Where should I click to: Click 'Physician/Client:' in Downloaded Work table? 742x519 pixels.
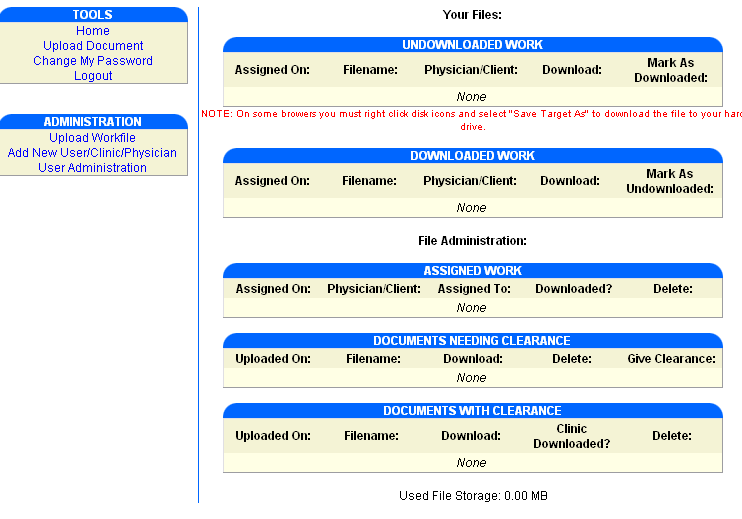(470, 181)
